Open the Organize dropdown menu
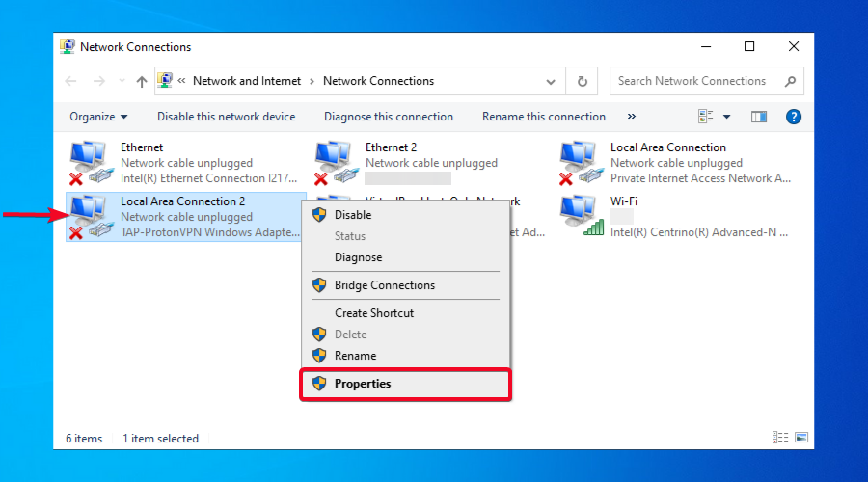 98,117
